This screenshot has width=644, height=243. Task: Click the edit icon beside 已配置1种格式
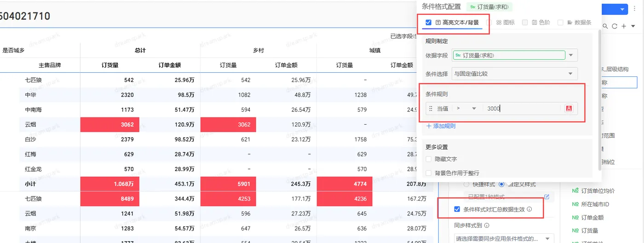pos(547,197)
